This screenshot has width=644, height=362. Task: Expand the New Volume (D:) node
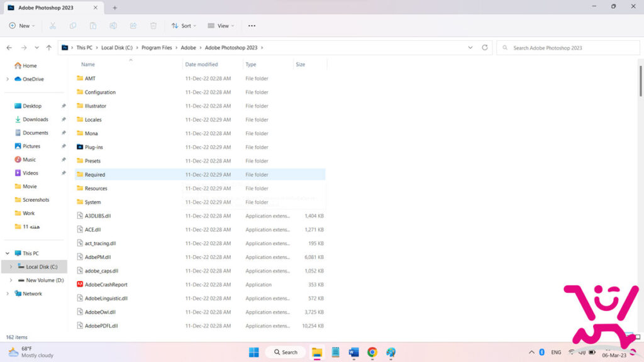11,280
